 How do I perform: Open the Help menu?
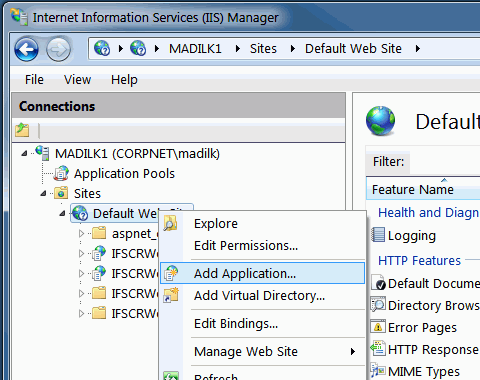(x=124, y=80)
